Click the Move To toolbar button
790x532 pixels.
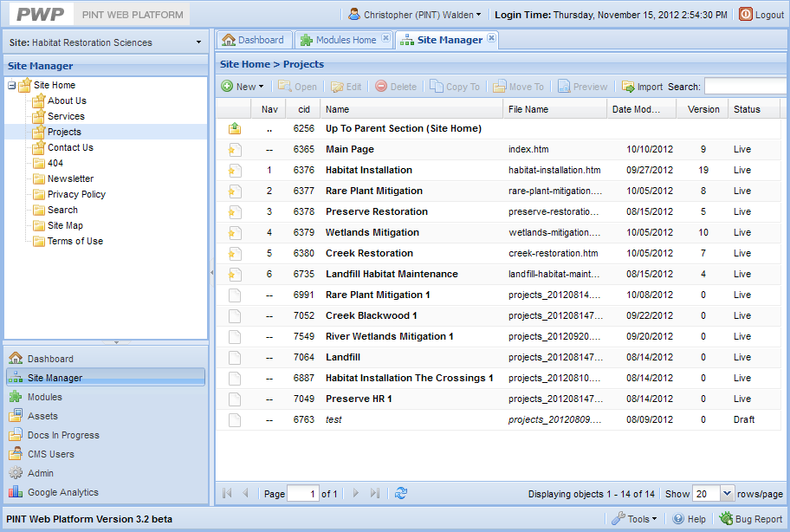[518, 86]
